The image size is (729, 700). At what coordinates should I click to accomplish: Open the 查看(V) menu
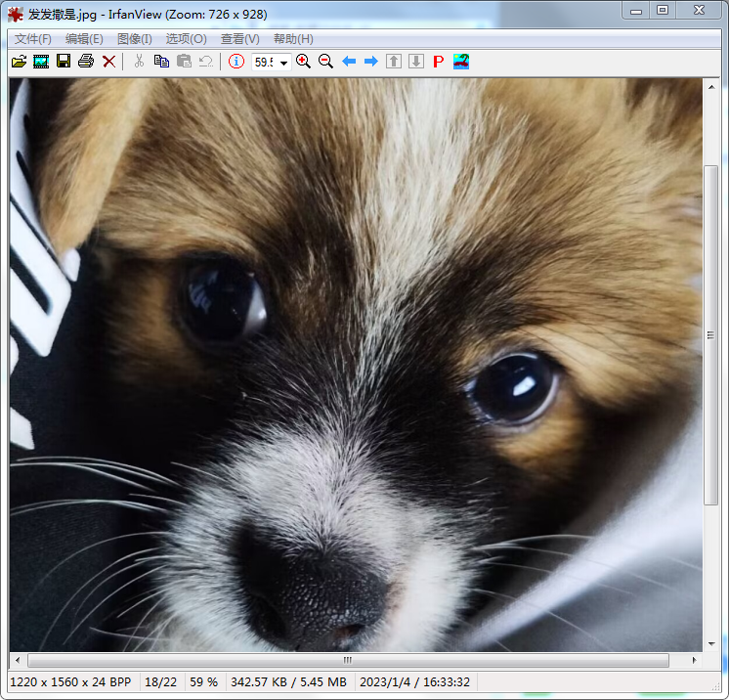click(x=239, y=38)
